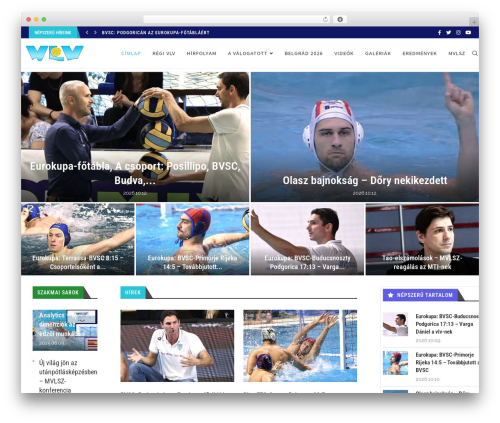Open EREDMÉNYEK menu item
The image size is (500, 423).
point(419,53)
